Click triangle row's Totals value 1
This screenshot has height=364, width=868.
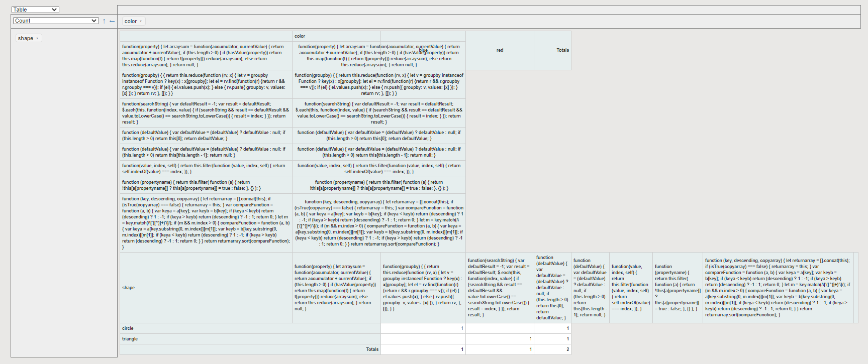[x=552, y=339]
